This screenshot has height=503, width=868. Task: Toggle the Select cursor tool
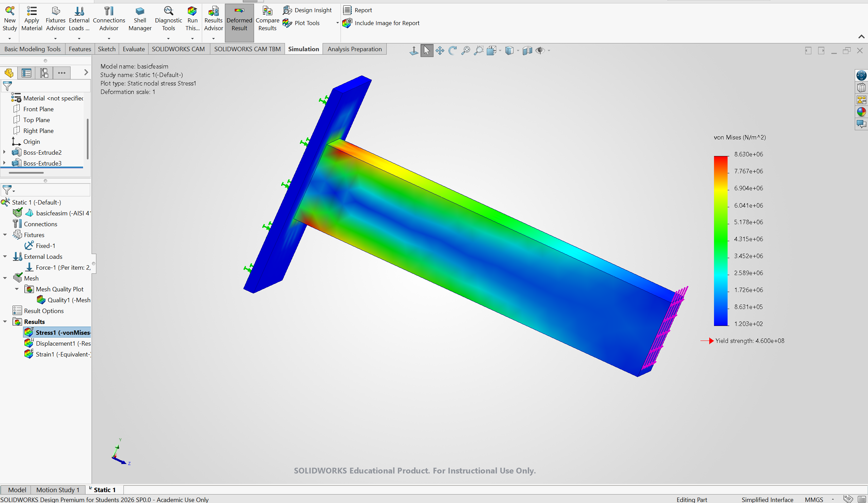[427, 51]
